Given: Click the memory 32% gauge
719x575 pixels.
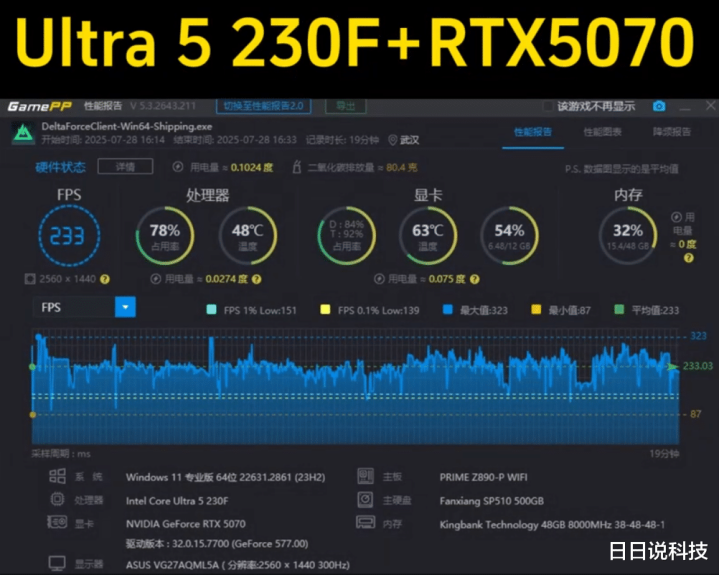Looking at the screenshot, I should pyautogui.click(x=628, y=236).
